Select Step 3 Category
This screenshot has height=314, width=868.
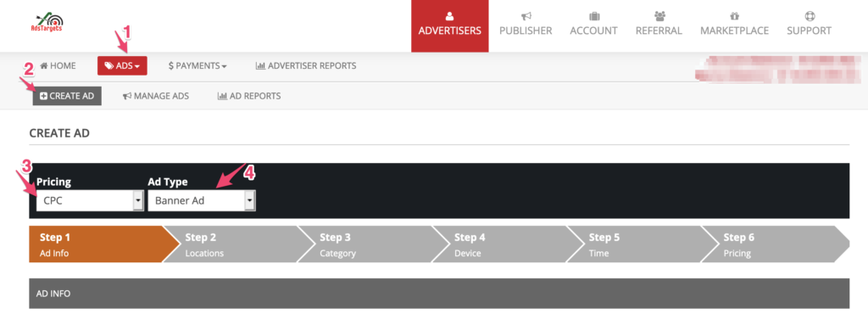pos(365,244)
